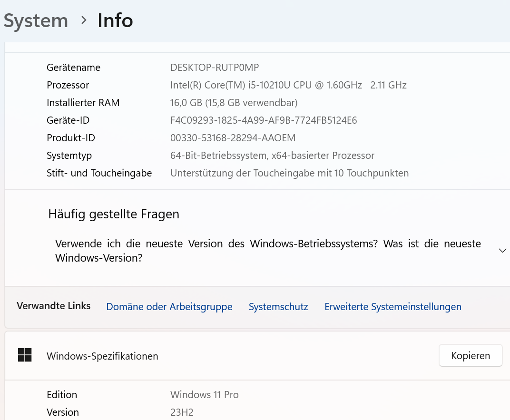The height and width of the screenshot is (420, 510).
Task: Select the Version value 23H2
Action: (x=182, y=412)
